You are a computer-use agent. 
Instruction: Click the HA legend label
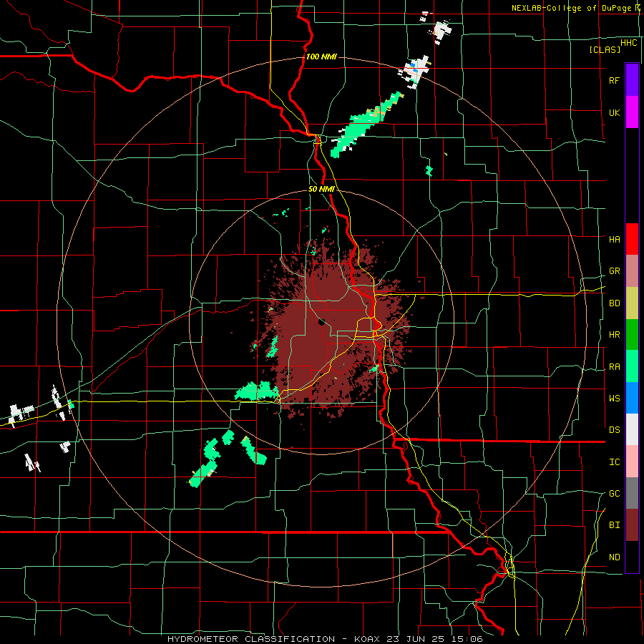(x=614, y=239)
